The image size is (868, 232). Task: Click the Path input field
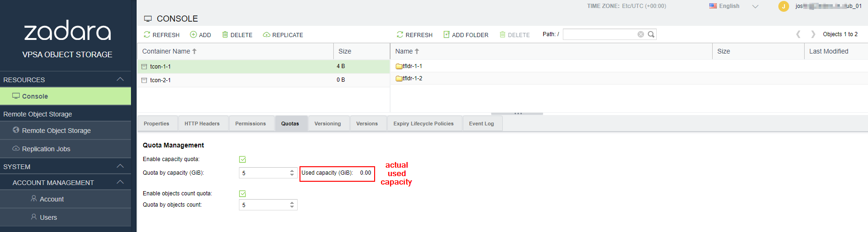(x=599, y=34)
